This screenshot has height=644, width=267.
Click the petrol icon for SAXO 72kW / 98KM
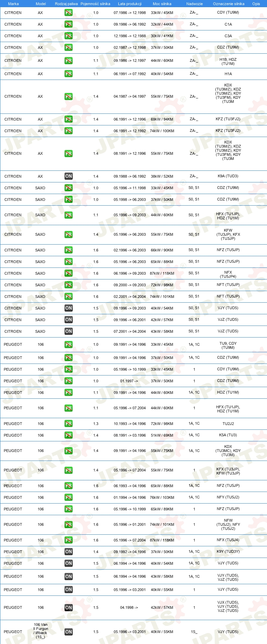tap(69, 285)
